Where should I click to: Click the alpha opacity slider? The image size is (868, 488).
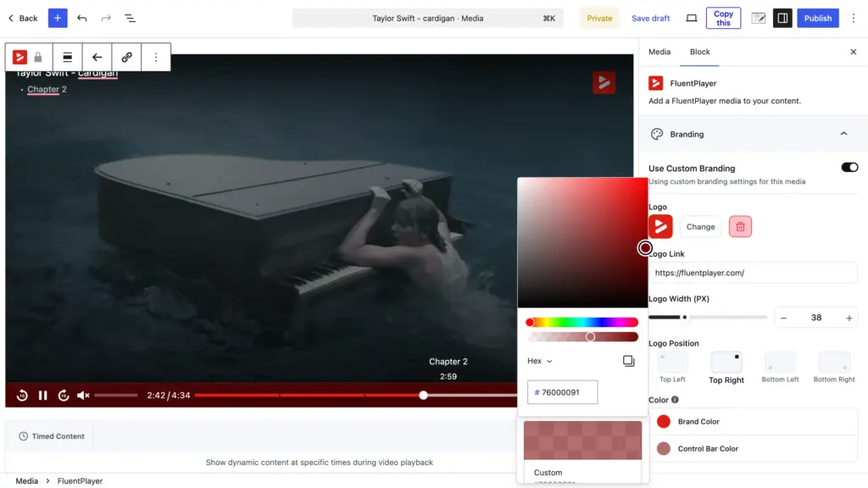click(581, 336)
